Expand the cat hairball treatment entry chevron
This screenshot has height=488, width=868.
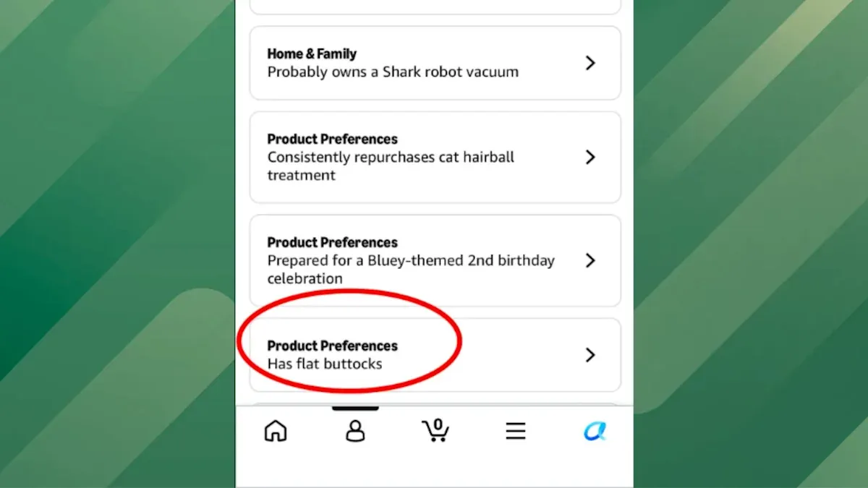[590, 157]
